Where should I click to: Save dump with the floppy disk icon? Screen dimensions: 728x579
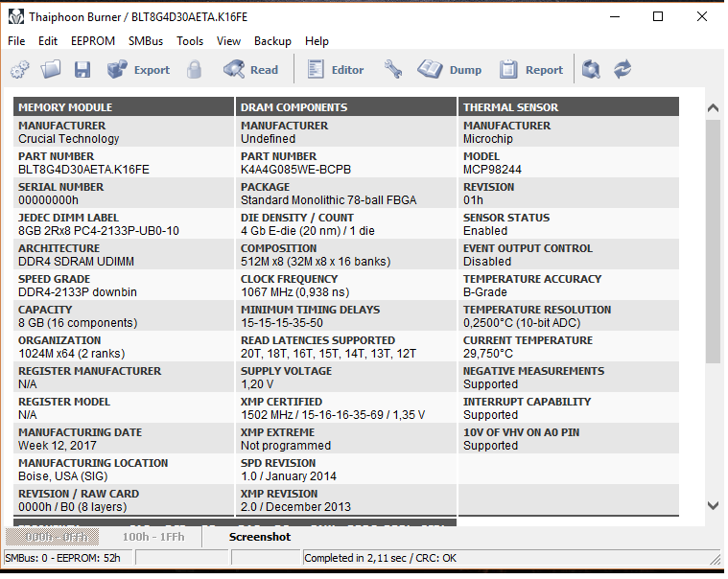[x=82, y=70]
